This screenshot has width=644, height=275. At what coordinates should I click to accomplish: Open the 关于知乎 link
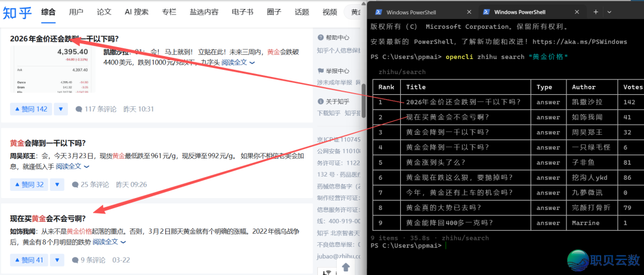pos(333,101)
